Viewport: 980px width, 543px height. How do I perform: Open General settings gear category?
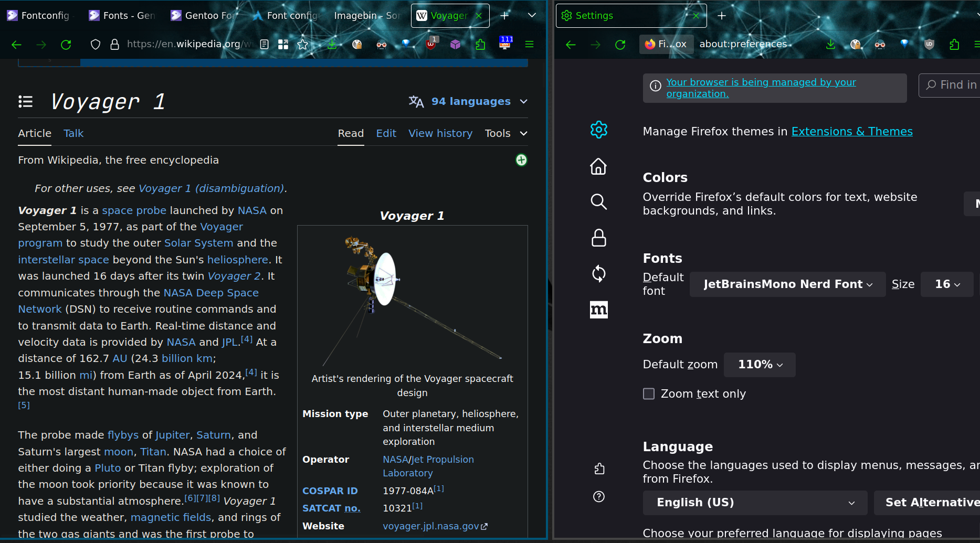click(x=598, y=130)
